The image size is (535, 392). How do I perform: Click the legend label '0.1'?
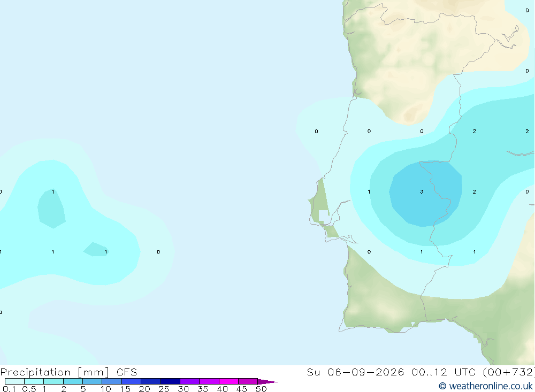pyautogui.click(x=9, y=389)
